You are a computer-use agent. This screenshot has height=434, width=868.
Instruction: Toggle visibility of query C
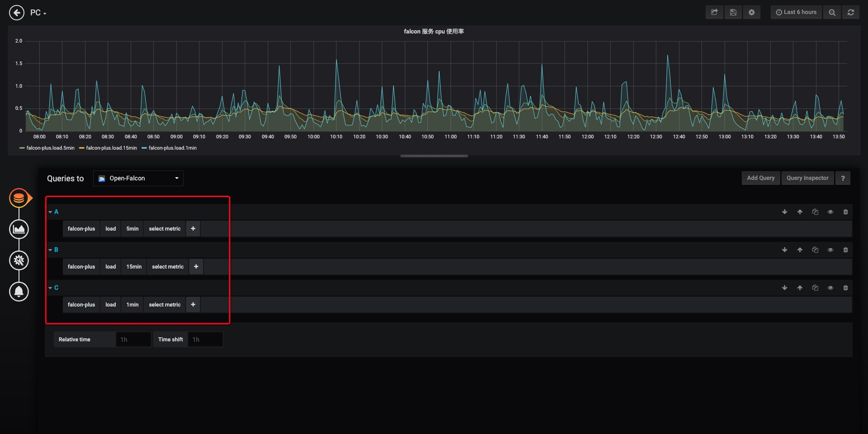(x=830, y=288)
